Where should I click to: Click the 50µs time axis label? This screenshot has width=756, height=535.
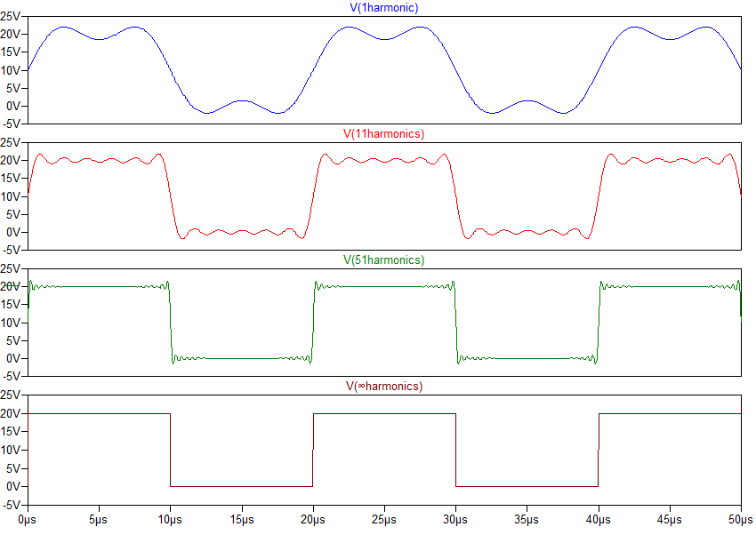click(x=739, y=516)
